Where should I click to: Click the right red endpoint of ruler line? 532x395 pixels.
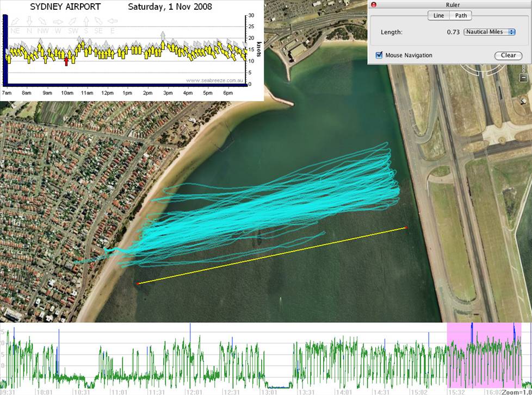coord(406,228)
